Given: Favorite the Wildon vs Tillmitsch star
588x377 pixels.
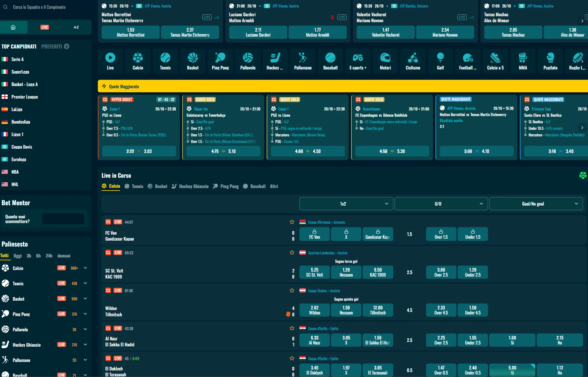Looking at the screenshot, I should (x=292, y=290).
